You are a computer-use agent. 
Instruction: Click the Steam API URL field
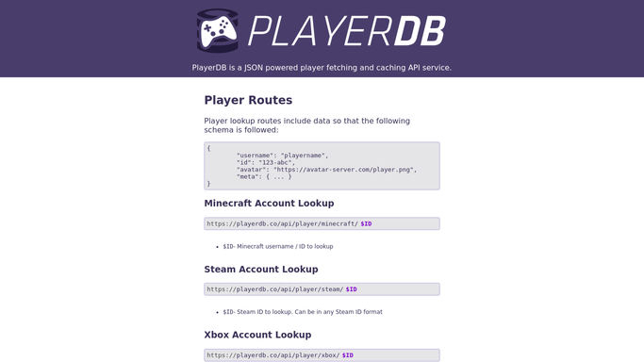322,289
